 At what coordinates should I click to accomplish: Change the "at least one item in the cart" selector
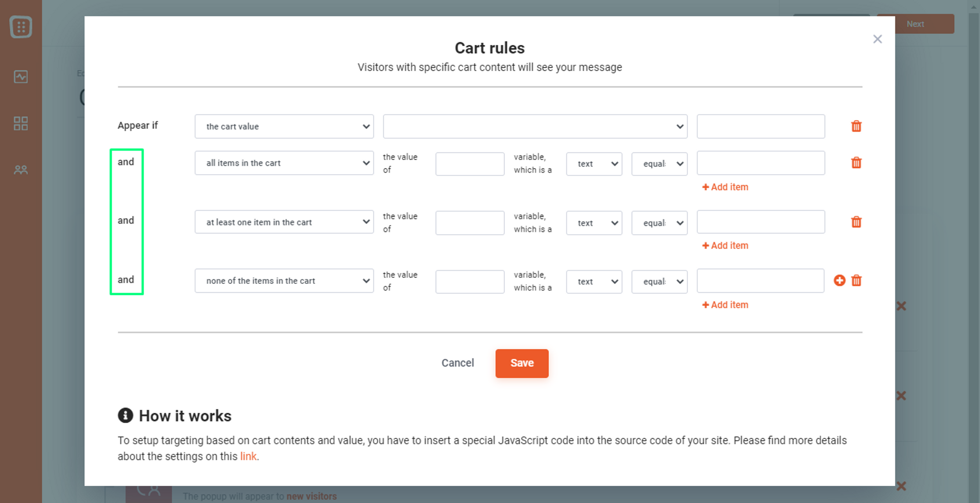(284, 222)
